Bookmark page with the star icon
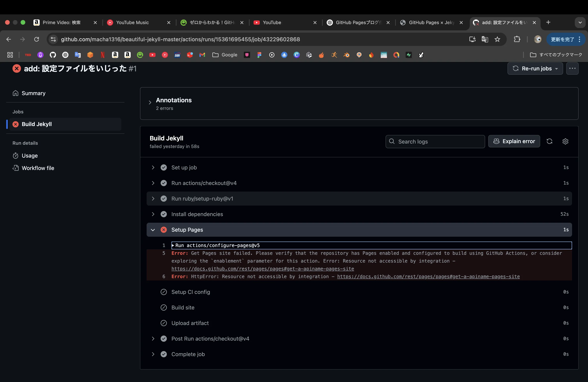588x382 pixels. pyautogui.click(x=497, y=39)
